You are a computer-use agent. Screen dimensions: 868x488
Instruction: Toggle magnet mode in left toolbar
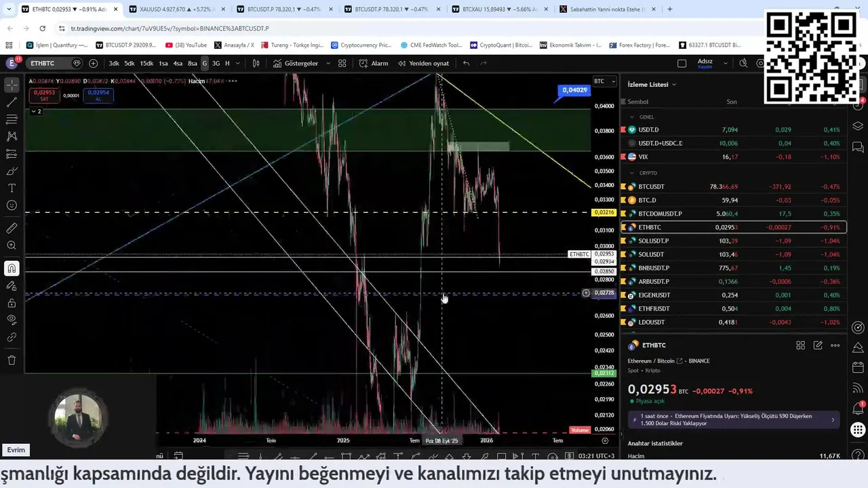[12, 268]
